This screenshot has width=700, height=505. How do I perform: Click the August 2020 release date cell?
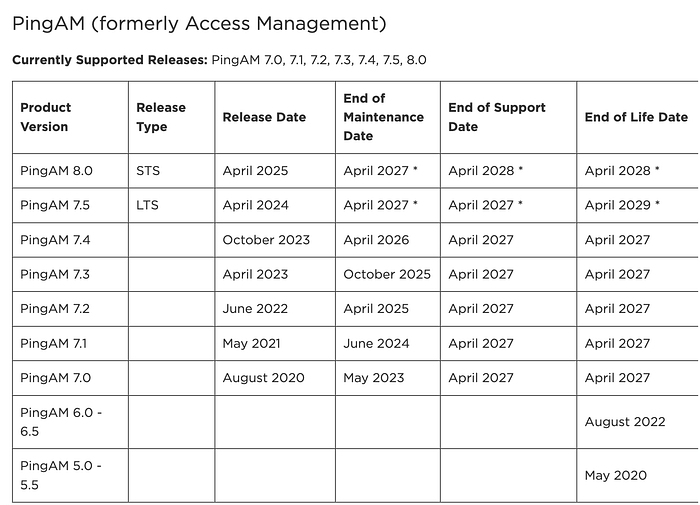tap(263, 378)
